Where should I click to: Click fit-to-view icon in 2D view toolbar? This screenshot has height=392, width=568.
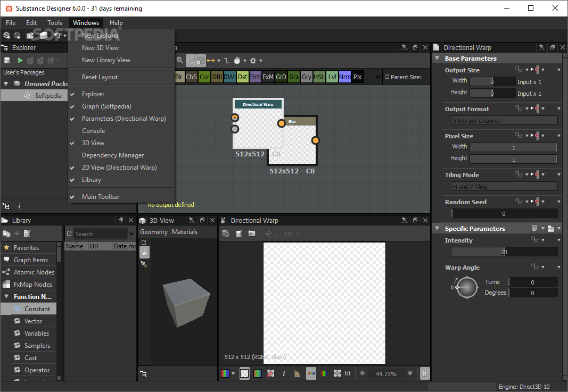[337, 373]
